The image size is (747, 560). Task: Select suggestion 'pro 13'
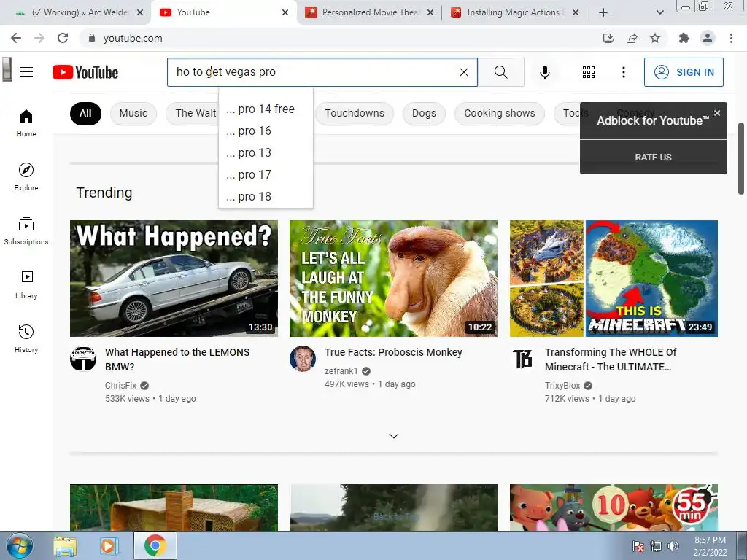pos(266,153)
